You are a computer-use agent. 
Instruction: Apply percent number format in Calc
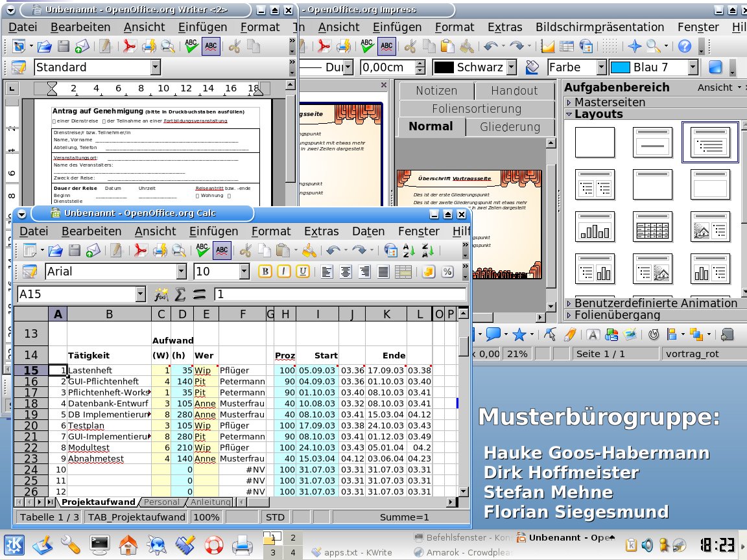[447, 272]
